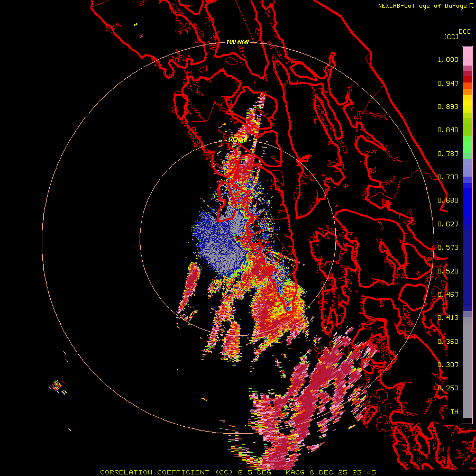Click the 0.520 colorbar value
Viewport: 476px width, 476px height.
(x=448, y=271)
